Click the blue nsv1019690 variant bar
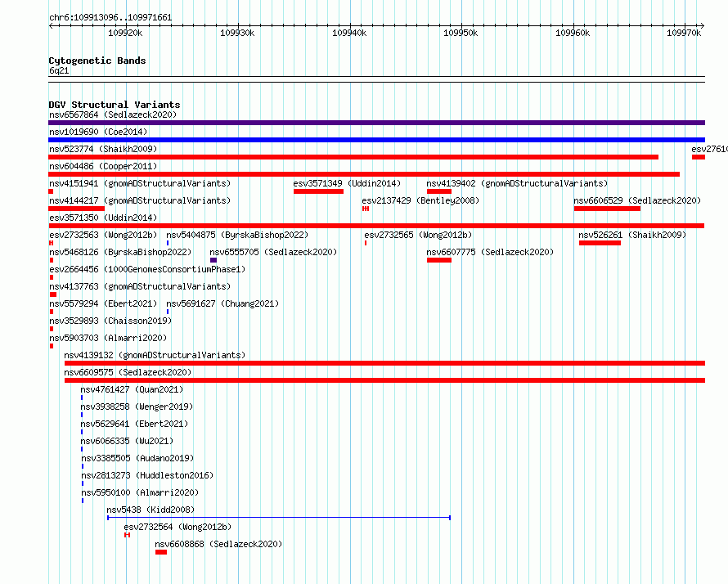Viewport: 728px width, 584px height. pyautogui.click(x=376, y=140)
